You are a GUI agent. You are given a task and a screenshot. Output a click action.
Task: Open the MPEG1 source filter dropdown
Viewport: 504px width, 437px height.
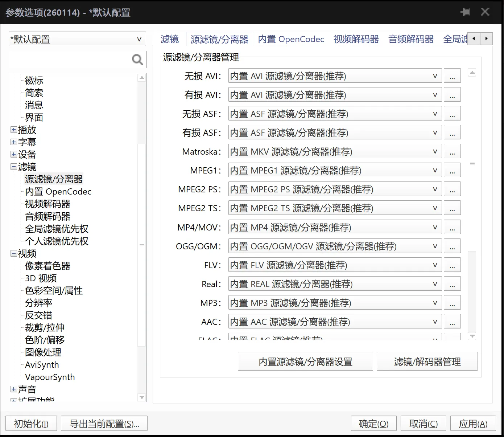click(x=435, y=170)
